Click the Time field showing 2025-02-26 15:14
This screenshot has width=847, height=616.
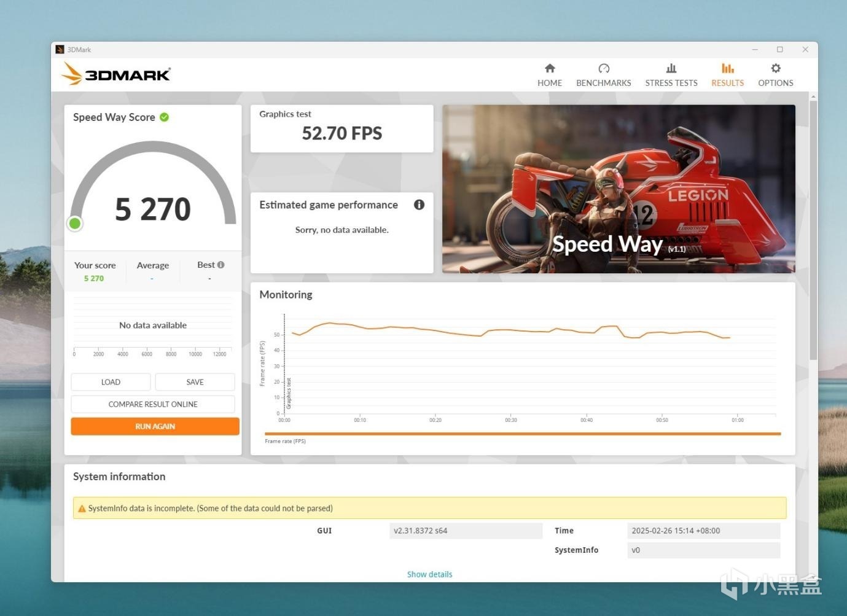point(704,531)
